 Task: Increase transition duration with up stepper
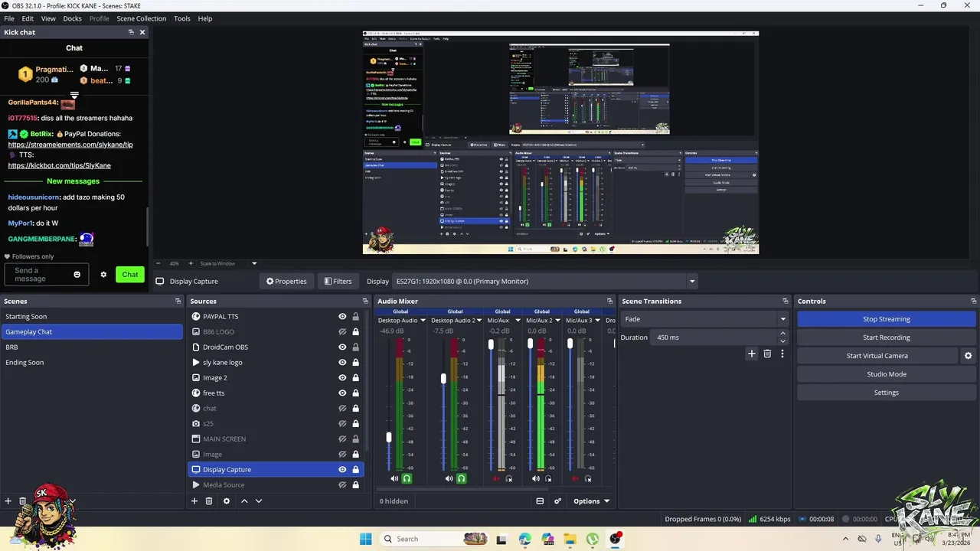[782, 334]
